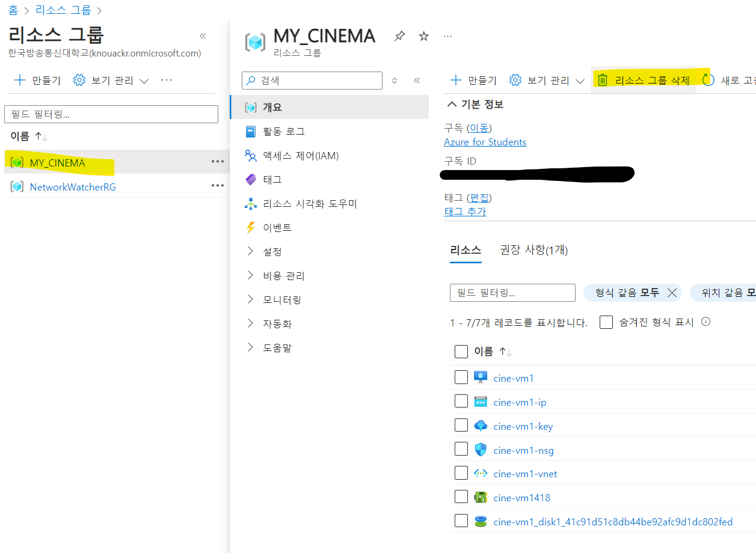Select the cine-vm1 row checkbox
Viewport: 756px width, 553px height.
461,377
